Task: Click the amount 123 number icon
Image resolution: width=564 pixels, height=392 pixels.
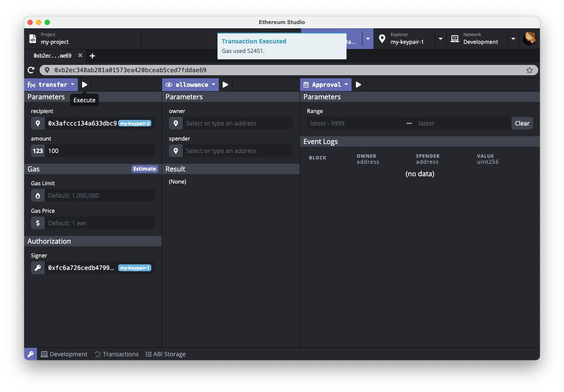Action: (38, 151)
